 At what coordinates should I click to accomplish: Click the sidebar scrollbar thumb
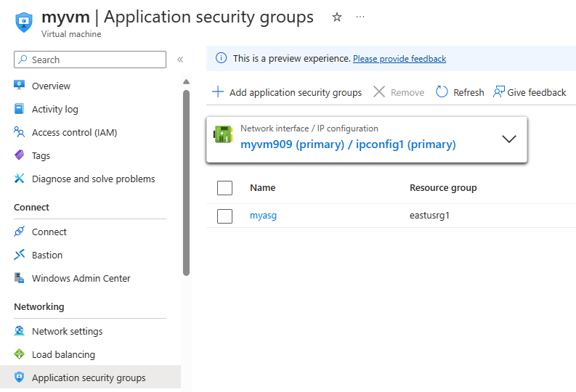pyautogui.click(x=186, y=182)
